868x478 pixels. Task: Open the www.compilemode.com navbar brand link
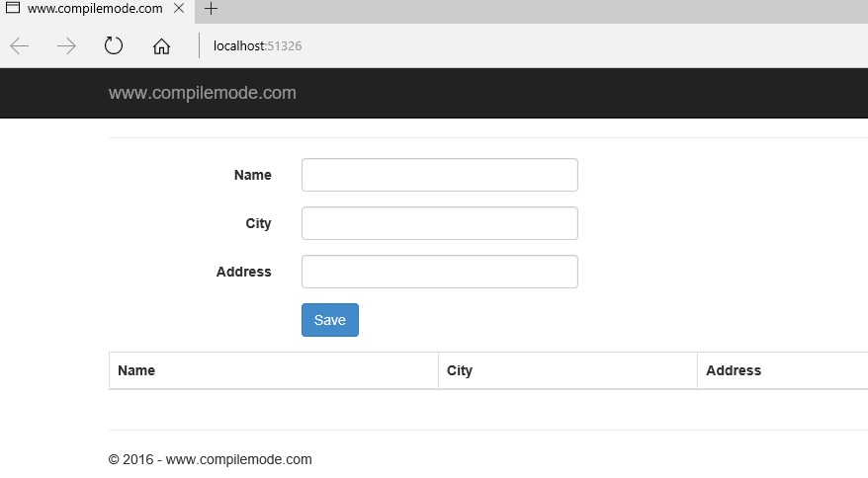pyautogui.click(x=202, y=94)
